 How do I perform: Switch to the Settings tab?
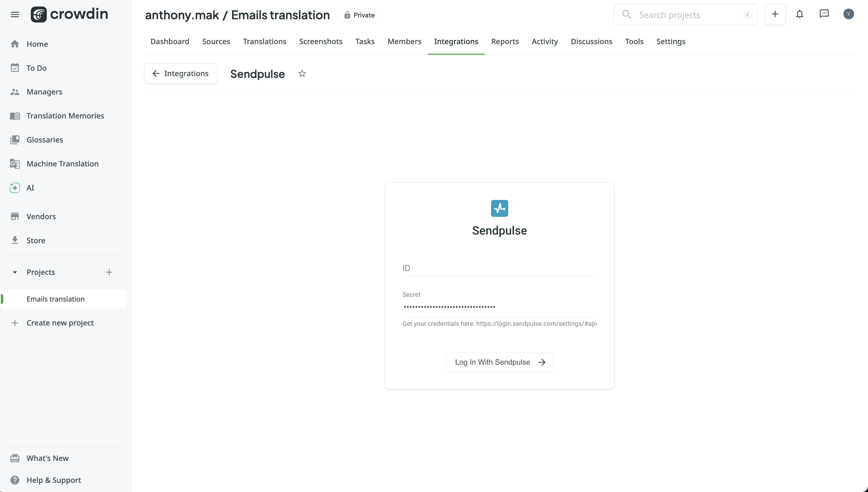pyautogui.click(x=671, y=41)
